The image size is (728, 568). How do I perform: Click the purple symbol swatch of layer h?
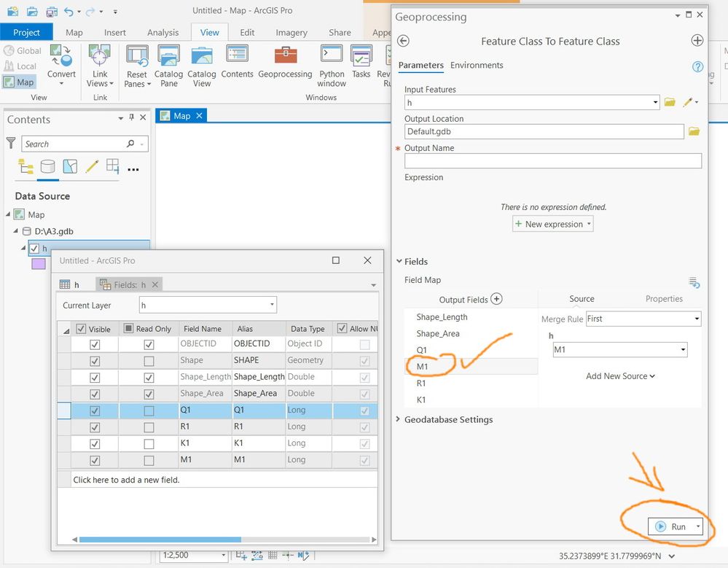[38, 264]
